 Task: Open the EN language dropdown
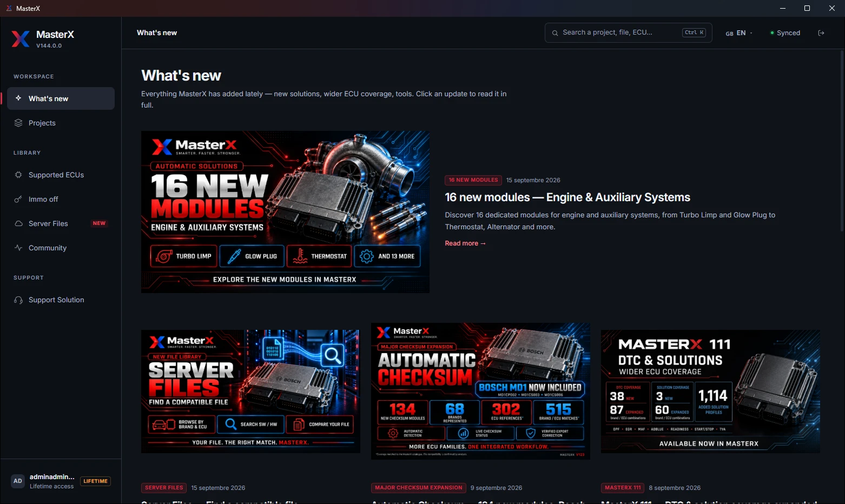[739, 33]
